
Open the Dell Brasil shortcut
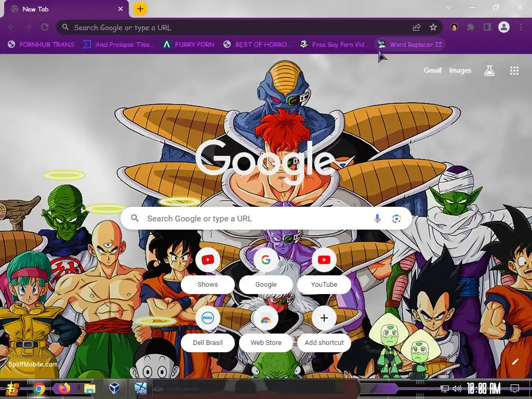(x=208, y=328)
